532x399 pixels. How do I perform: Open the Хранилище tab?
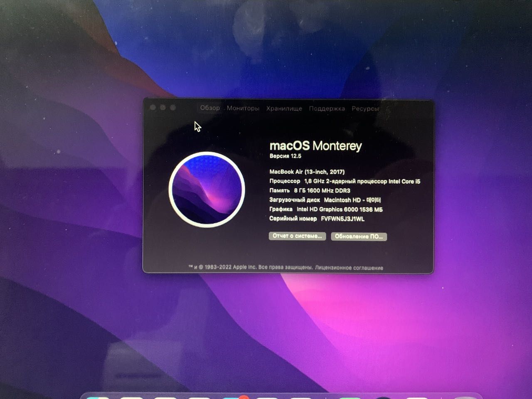click(284, 108)
